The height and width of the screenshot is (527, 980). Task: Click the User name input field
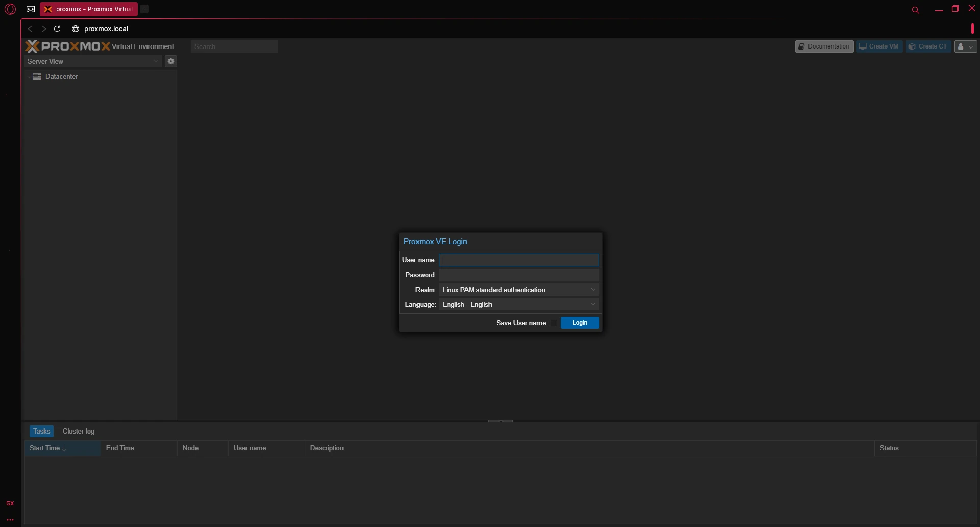519,260
